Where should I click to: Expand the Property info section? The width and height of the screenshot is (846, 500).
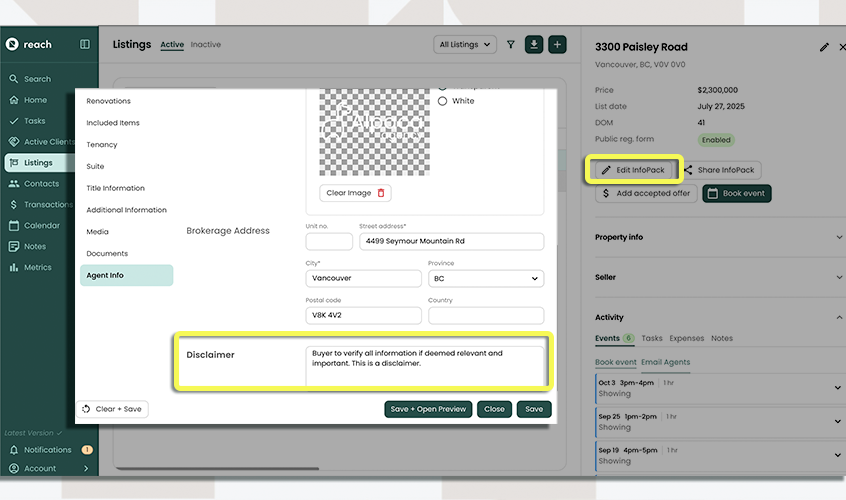pyautogui.click(x=719, y=238)
